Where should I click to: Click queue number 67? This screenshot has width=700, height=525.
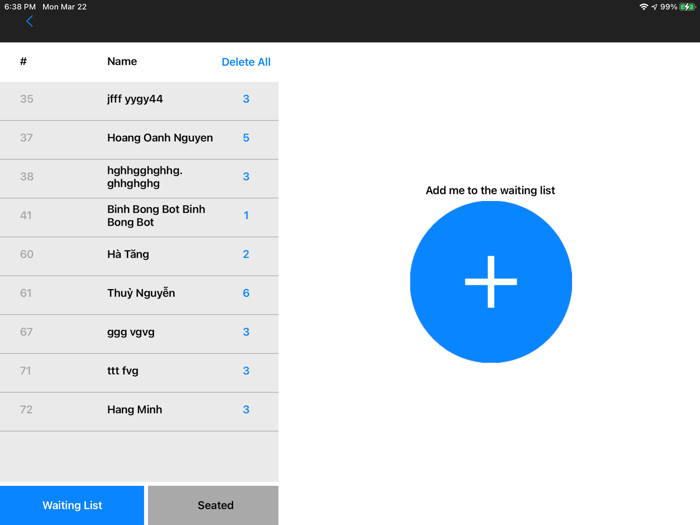(26, 332)
